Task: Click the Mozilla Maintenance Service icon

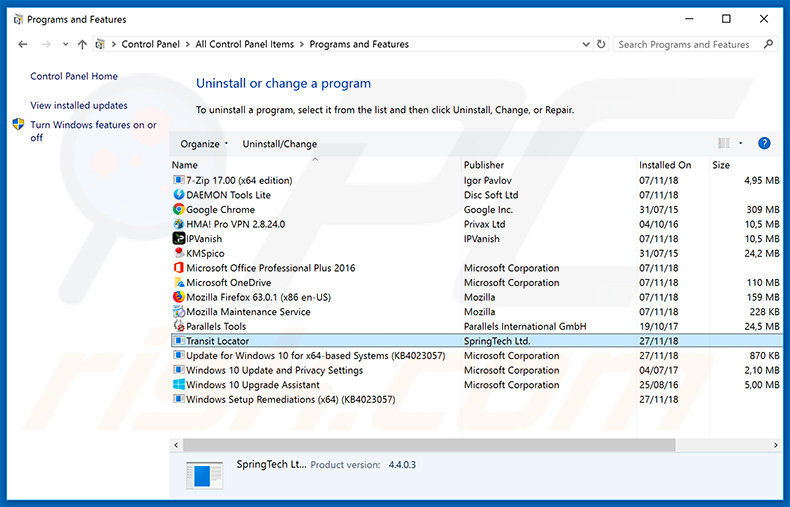Action: click(178, 311)
